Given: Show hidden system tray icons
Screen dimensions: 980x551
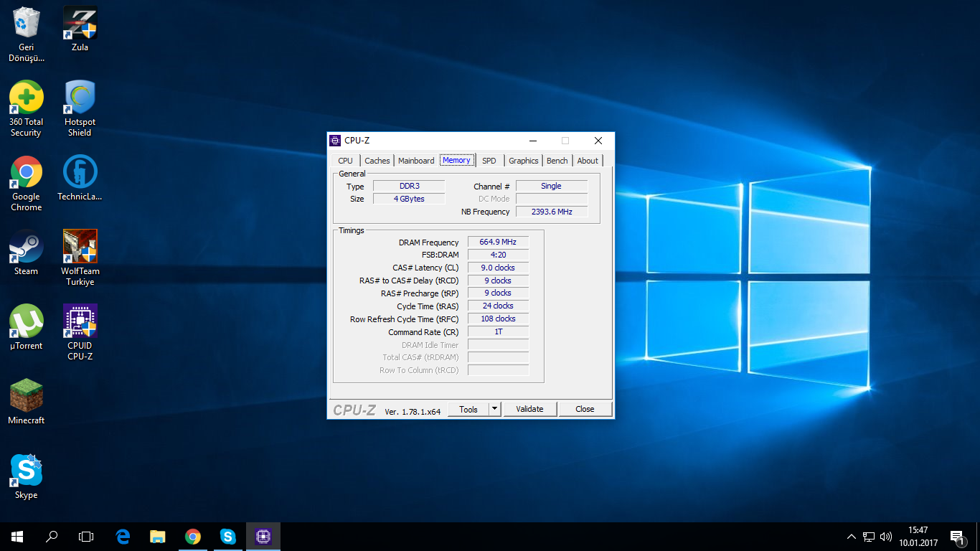Looking at the screenshot, I should pyautogui.click(x=852, y=537).
